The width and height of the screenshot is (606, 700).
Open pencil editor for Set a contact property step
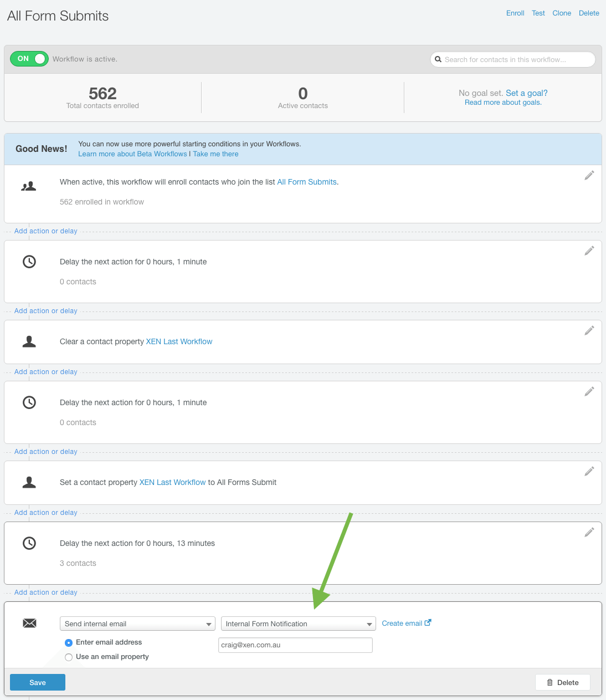tap(589, 471)
